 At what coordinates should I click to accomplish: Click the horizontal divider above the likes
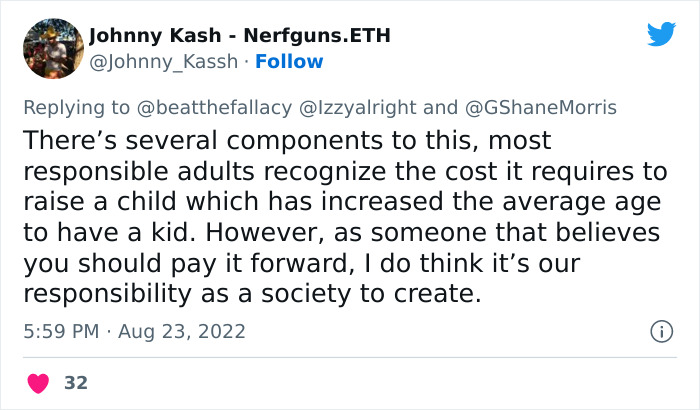pyautogui.click(x=350, y=357)
